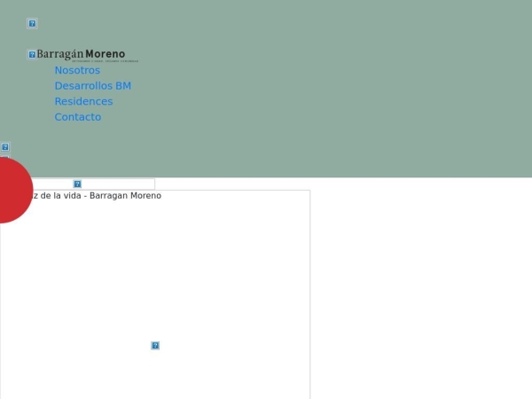The width and height of the screenshot is (532, 399).
Task: Select the Contacto menu link
Action: [x=78, y=117]
